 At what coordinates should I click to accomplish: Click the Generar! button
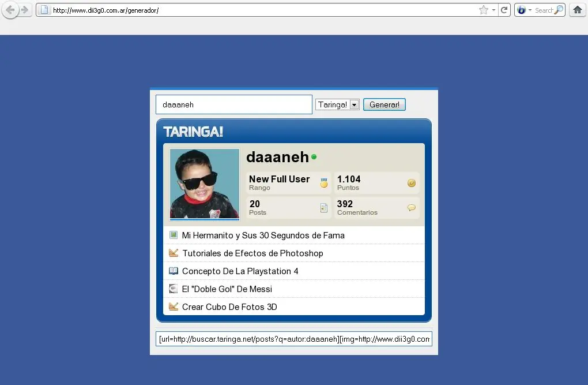point(385,104)
